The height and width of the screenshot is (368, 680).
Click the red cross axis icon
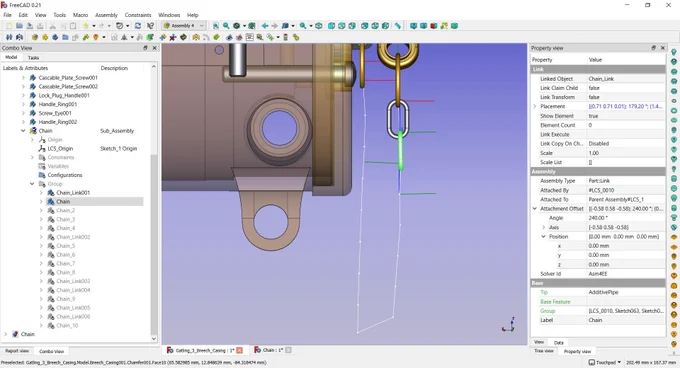pos(173,37)
